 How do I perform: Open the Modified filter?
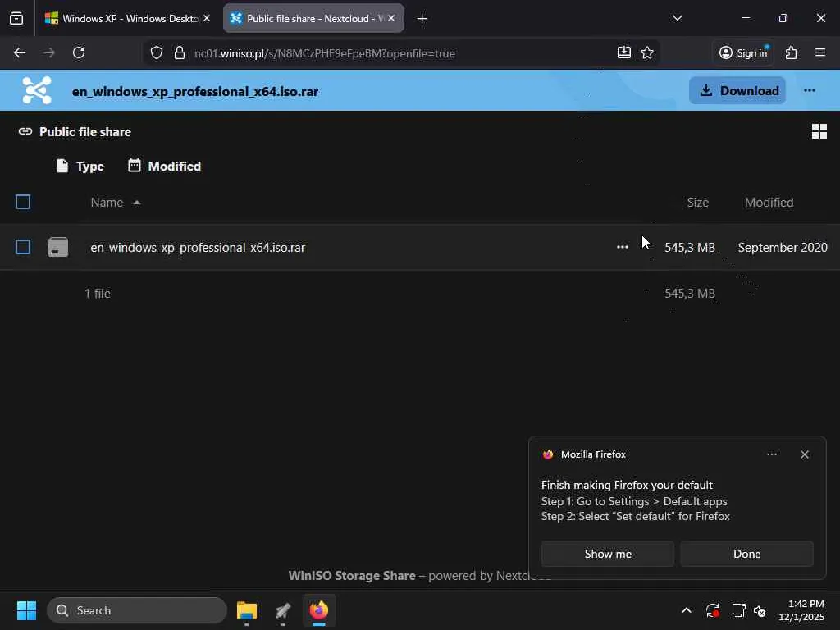point(165,166)
